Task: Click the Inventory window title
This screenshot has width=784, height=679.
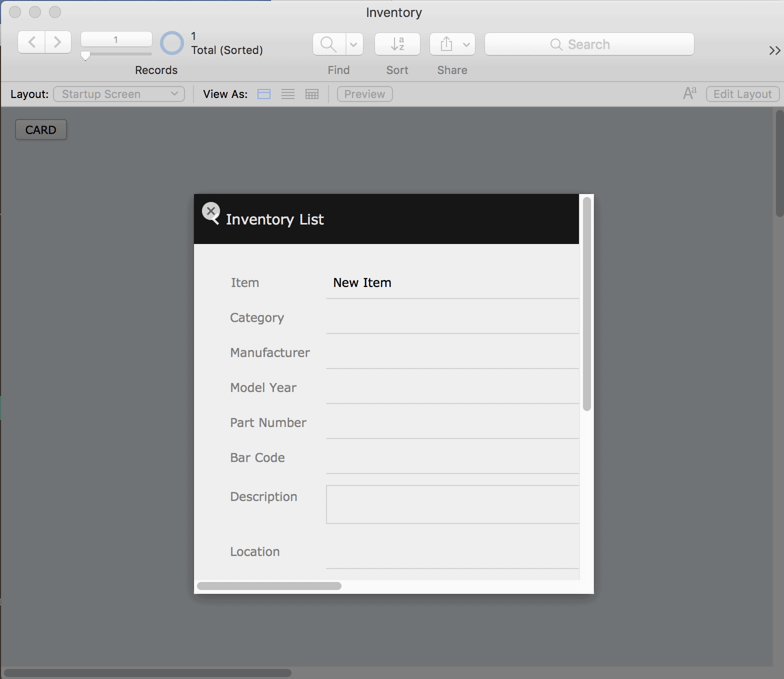Action: point(394,12)
